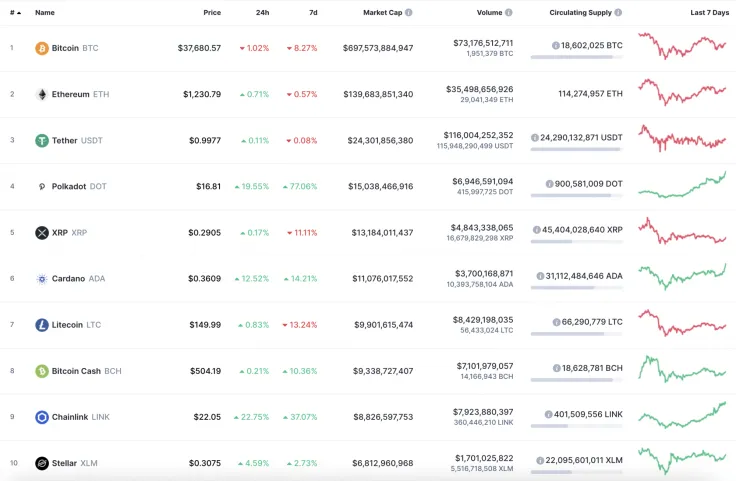Viewport: 736px width, 481px height.
Task: Sort the list by Name header
Action: click(x=45, y=13)
